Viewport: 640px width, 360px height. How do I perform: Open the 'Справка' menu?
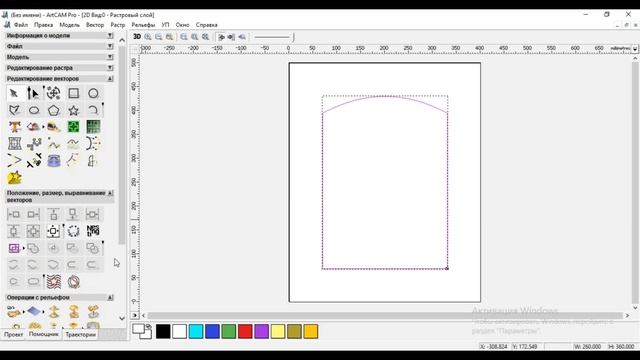(x=207, y=25)
